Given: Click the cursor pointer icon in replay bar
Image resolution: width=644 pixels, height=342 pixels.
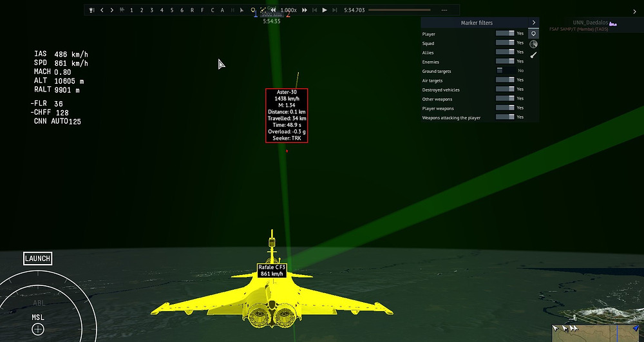Looking at the screenshot, I should click(x=242, y=10).
